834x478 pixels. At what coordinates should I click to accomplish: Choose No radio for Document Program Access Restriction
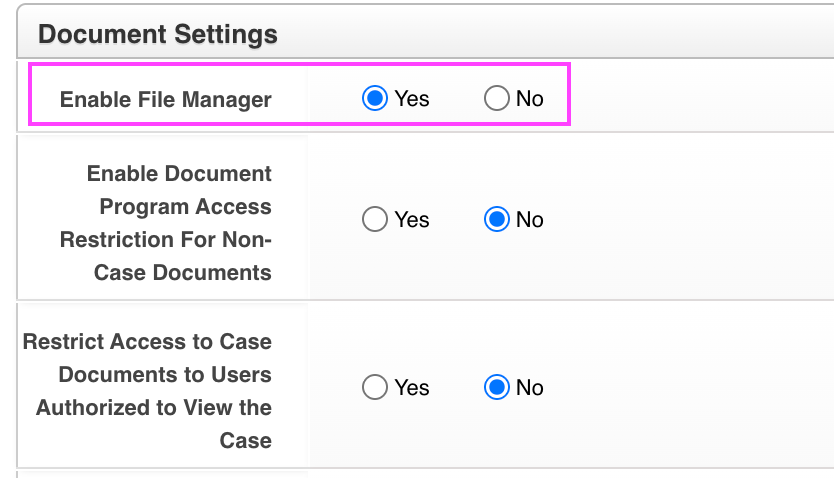point(497,220)
